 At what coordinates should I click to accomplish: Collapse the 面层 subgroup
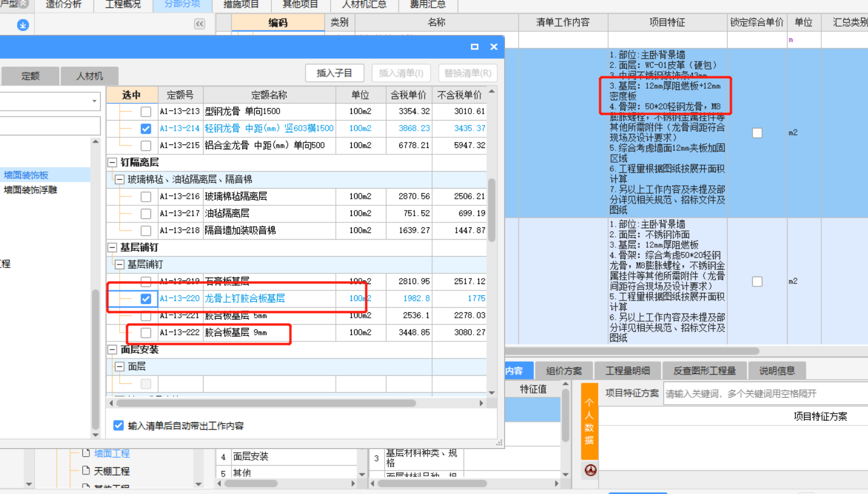[120, 367]
